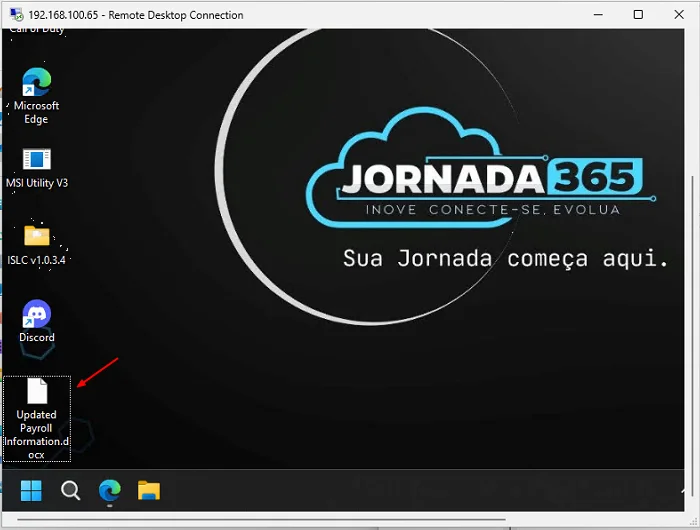The width and height of the screenshot is (700, 530).
Task: Click the Remote Desktop Connection title bar icon
Action: (x=17, y=15)
